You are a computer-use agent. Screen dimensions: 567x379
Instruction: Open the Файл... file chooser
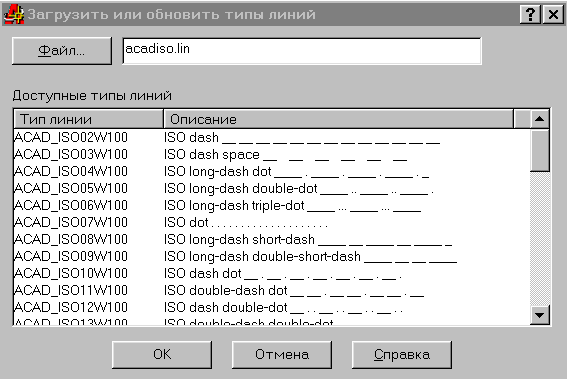click(62, 51)
